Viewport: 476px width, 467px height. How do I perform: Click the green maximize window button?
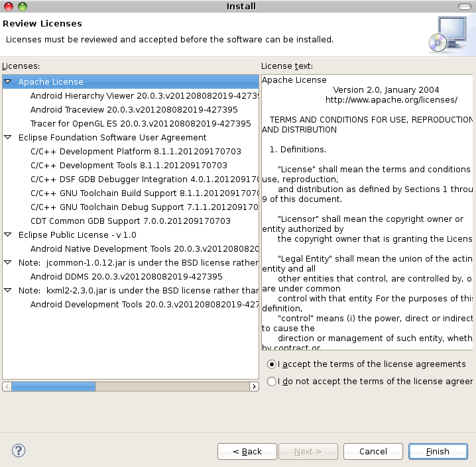[x=23, y=7]
